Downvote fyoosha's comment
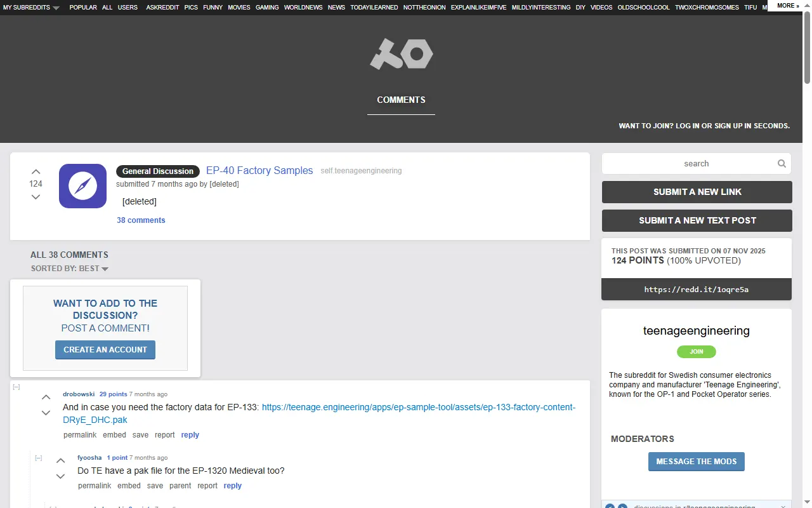Screen dimensions: 812x508 [x=60, y=477]
